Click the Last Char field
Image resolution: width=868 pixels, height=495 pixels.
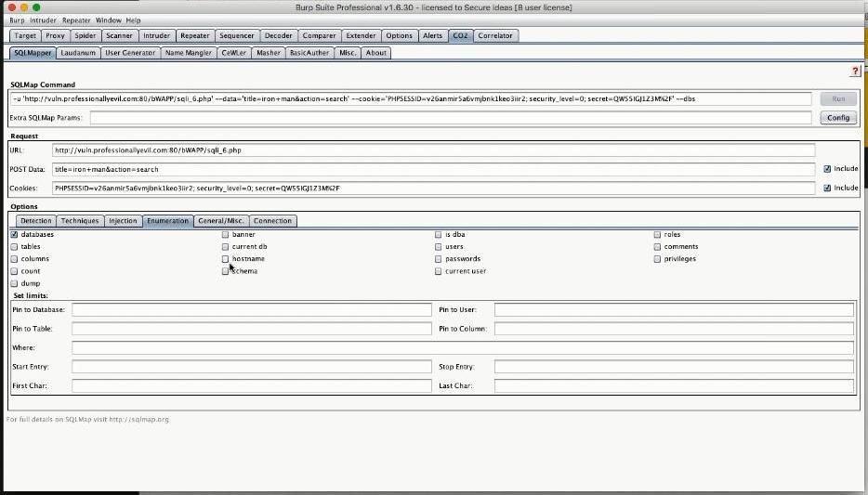(675, 385)
